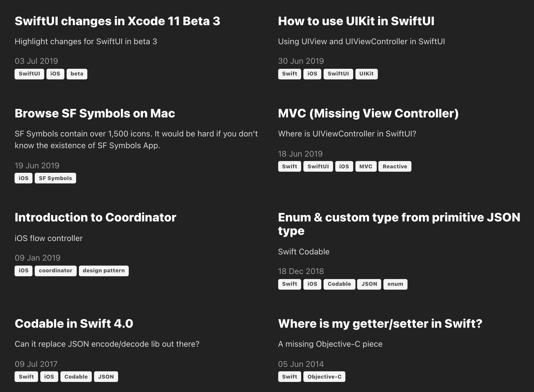Open the MVC (Missing View Controller) post
The image size is (534, 392).
pyautogui.click(x=368, y=114)
